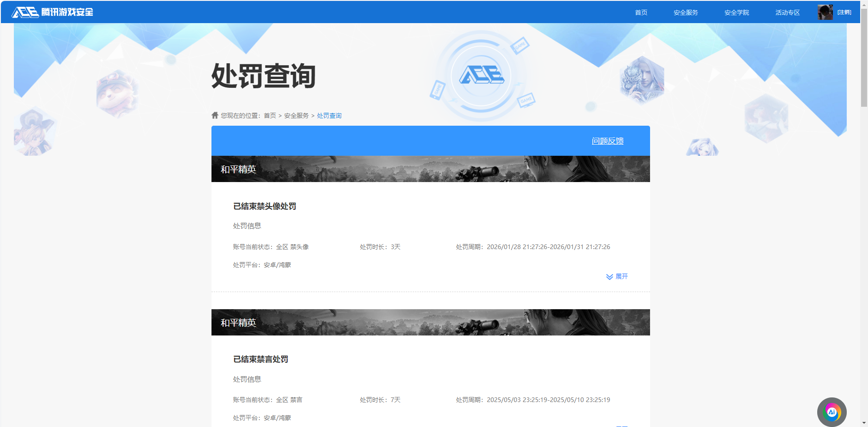Click the home icon in the breadcrumb bar
Screen dimensions: 868x427
214,115
